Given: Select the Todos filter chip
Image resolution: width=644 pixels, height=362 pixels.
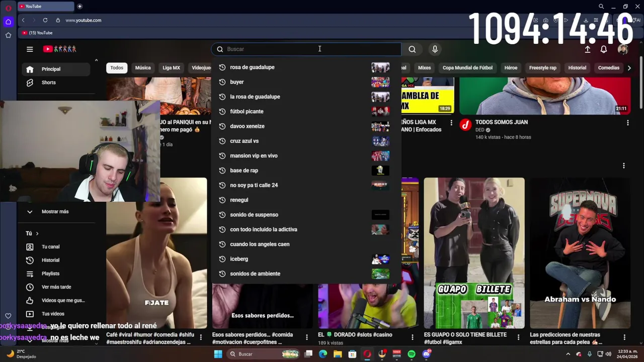Looking at the screenshot, I should pyautogui.click(x=117, y=68).
